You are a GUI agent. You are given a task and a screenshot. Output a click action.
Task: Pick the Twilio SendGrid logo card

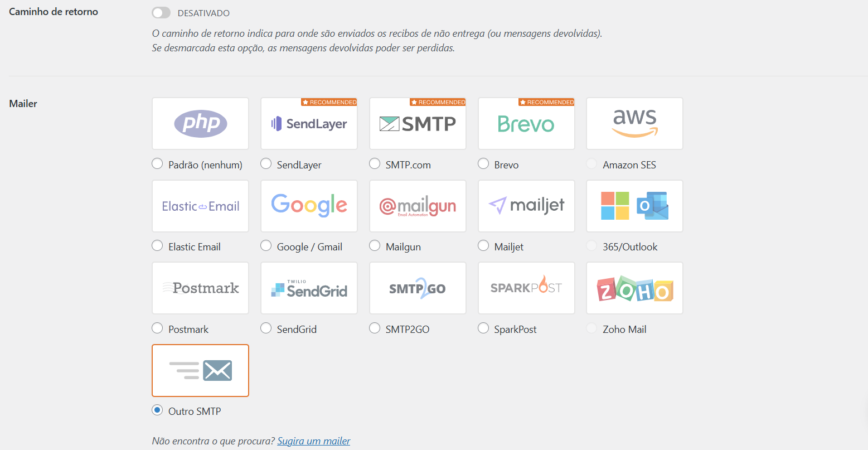309,288
